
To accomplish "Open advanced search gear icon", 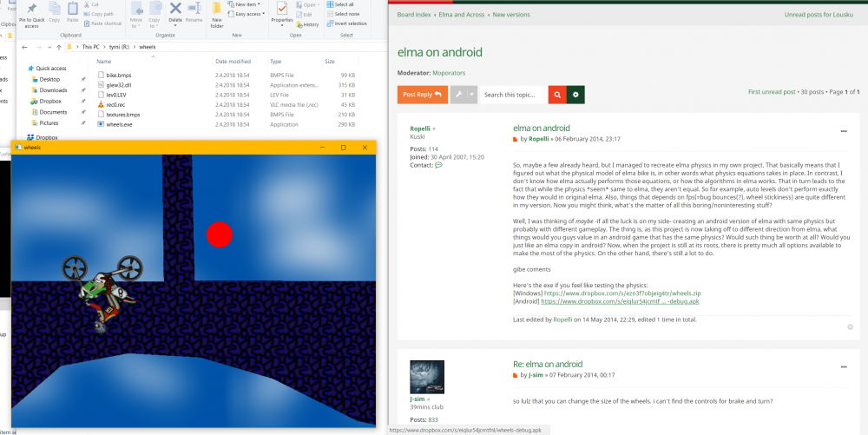I will [575, 94].
